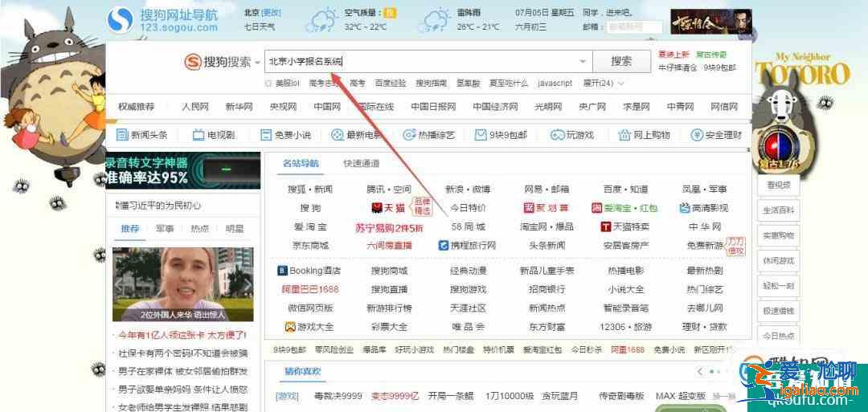
Task: Click the Booking酒店 blue B icon
Action: (282, 271)
